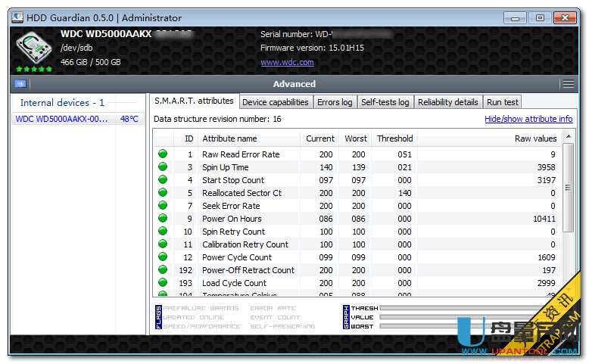
Task: Click green status icon for Reallocated Sector Ct
Action: click(162, 193)
